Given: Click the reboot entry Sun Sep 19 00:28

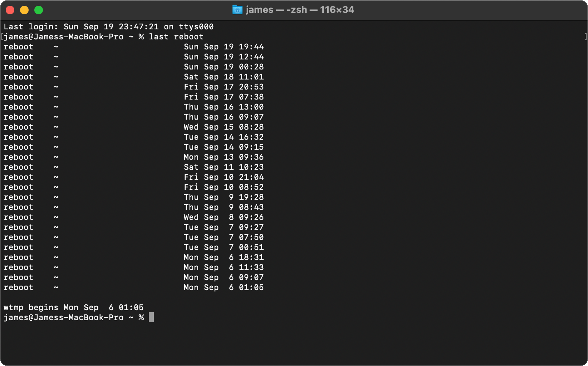Looking at the screenshot, I should [134, 67].
